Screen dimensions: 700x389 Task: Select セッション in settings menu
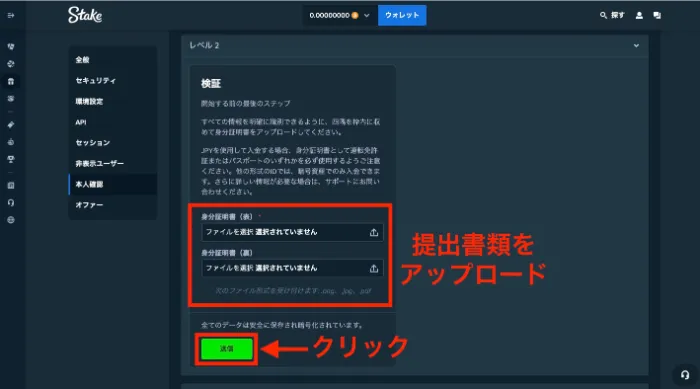[113, 142]
